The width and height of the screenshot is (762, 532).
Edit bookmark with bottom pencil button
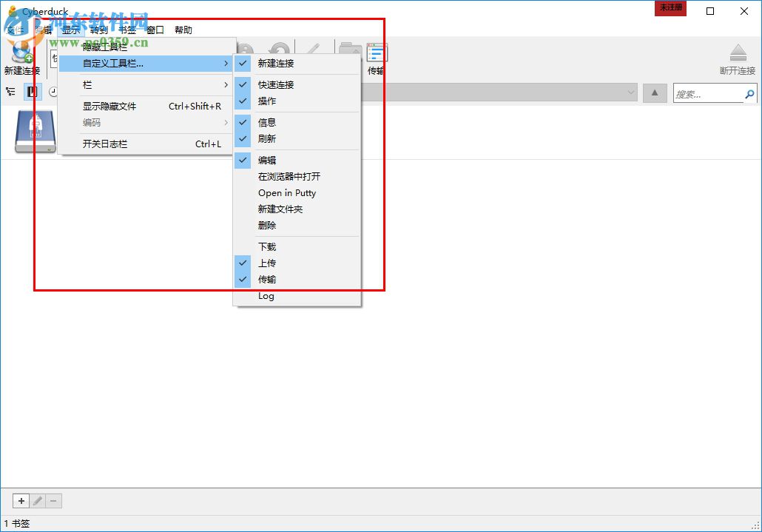click(38, 501)
